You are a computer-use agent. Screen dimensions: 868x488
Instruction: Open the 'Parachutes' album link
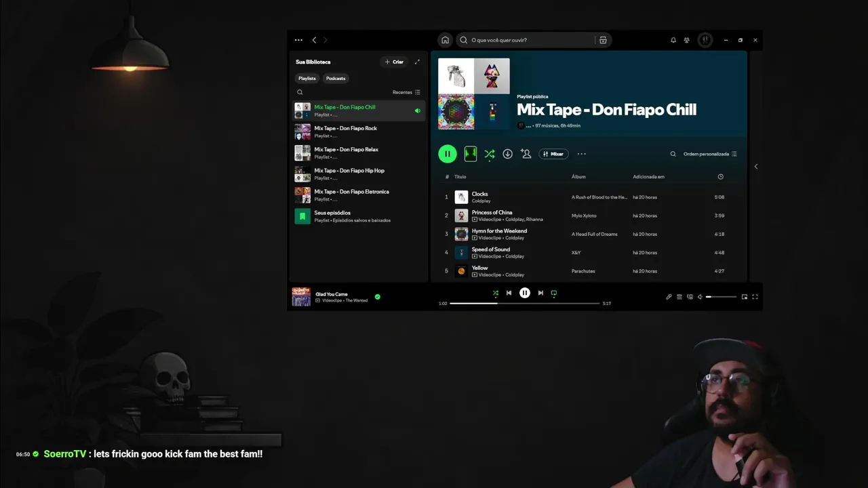coord(583,271)
